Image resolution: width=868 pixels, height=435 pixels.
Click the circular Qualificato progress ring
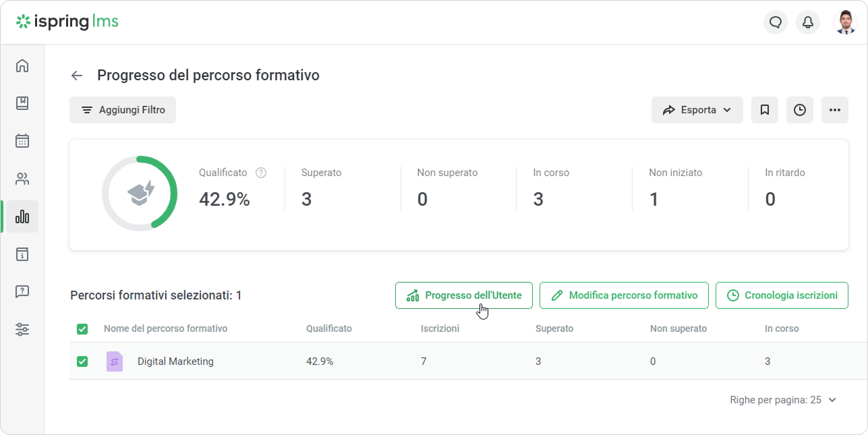click(x=140, y=194)
